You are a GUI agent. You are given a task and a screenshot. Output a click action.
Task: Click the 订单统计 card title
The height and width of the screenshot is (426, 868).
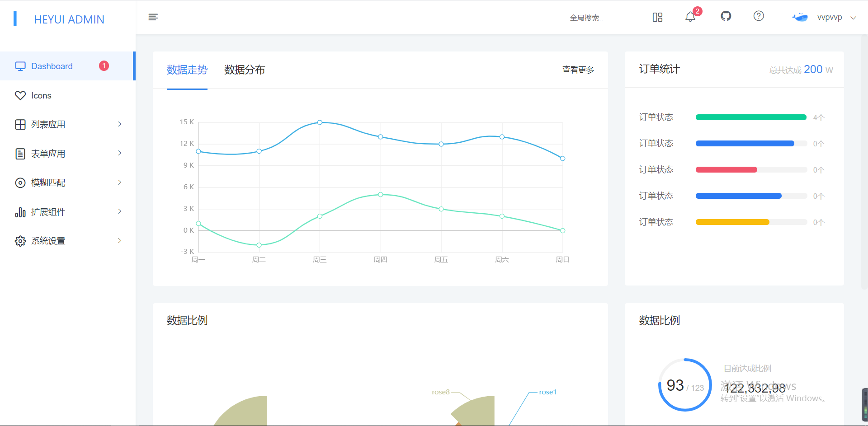click(659, 69)
